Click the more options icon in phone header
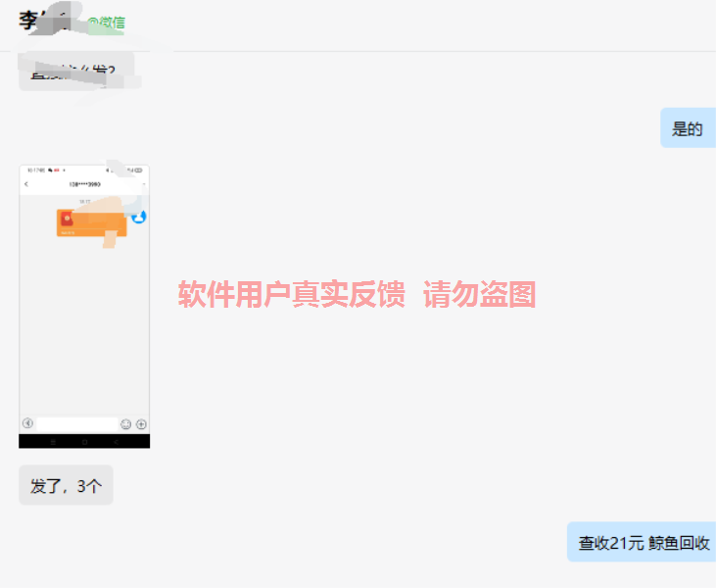 (144, 184)
